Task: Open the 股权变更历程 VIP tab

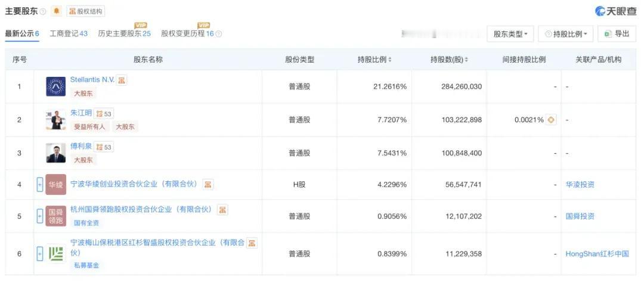Action: [x=187, y=33]
